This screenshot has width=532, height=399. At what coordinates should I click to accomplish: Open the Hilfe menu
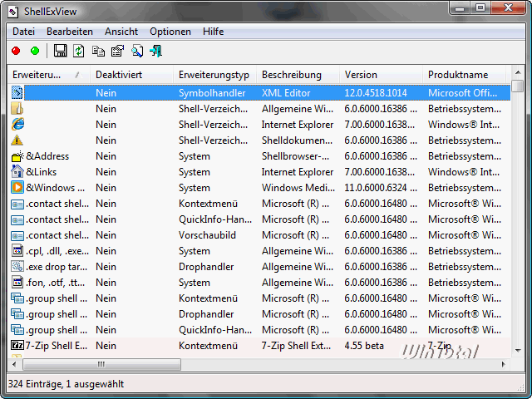pyautogui.click(x=213, y=32)
